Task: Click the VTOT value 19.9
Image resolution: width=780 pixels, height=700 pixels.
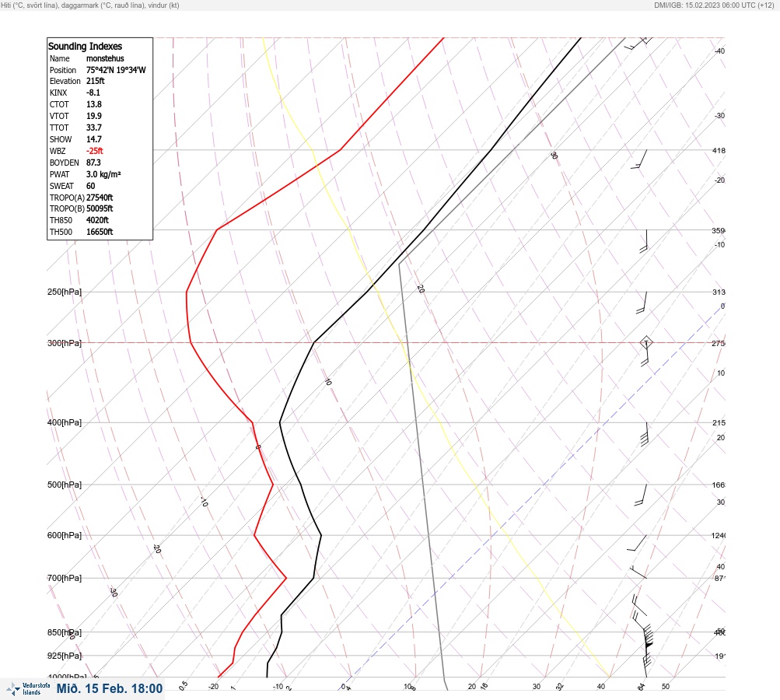Action: point(93,116)
